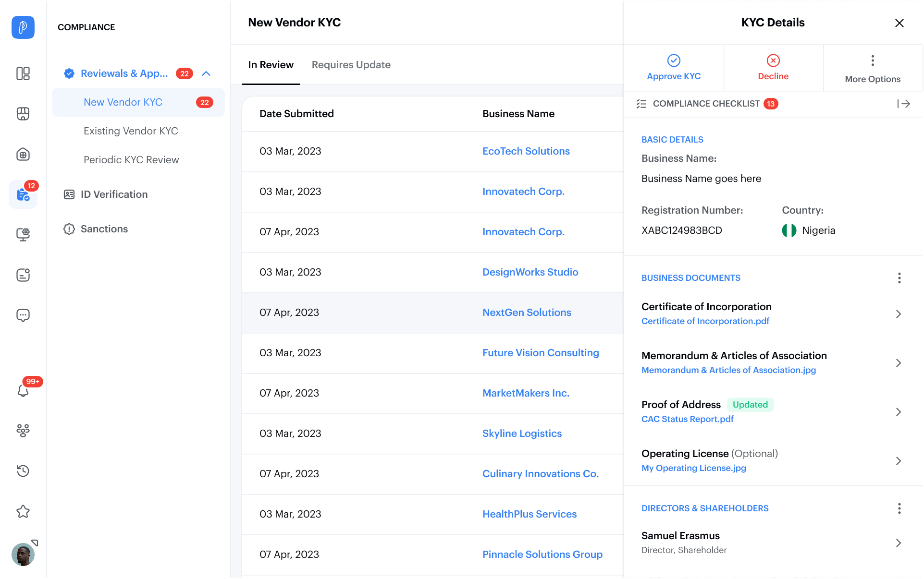924x579 pixels.
Task: Open the user profile avatar
Action: pyautogui.click(x=23, y=555)
